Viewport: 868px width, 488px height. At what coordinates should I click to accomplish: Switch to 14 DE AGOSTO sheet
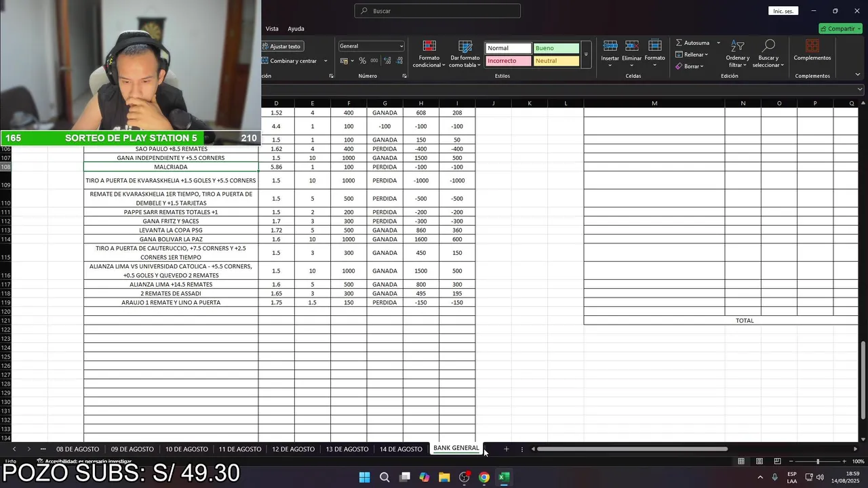click(401, 449)
